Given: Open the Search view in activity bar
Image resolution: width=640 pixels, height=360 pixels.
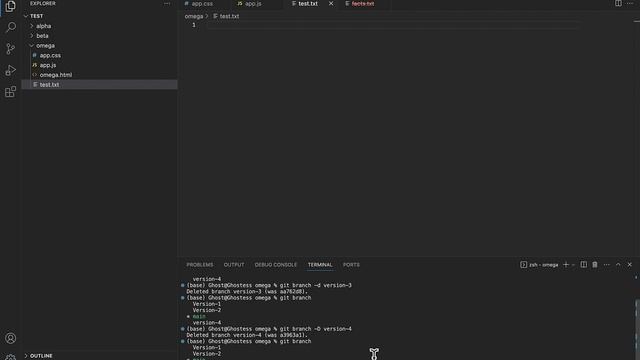Looking at the screenshot, I should point(11,27).
